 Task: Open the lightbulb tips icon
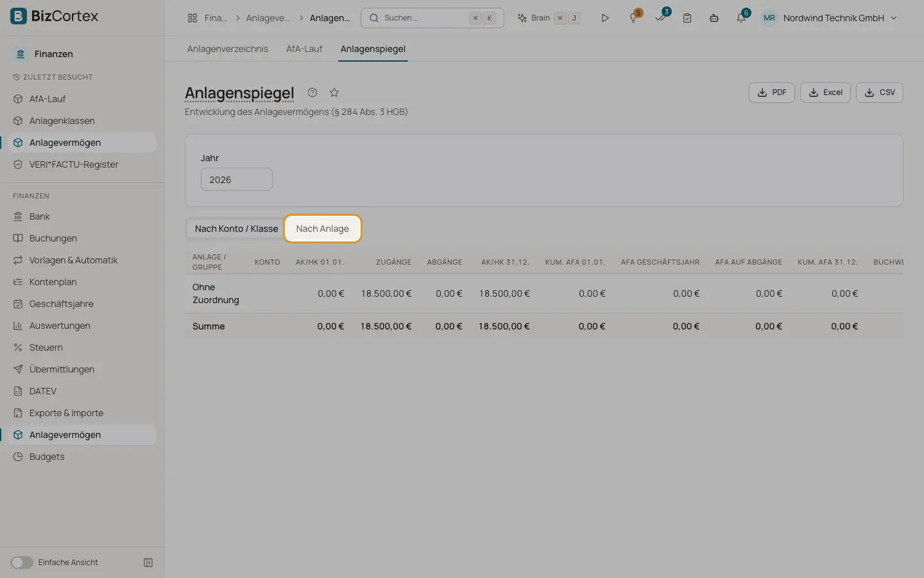click(x=633, y=18)
